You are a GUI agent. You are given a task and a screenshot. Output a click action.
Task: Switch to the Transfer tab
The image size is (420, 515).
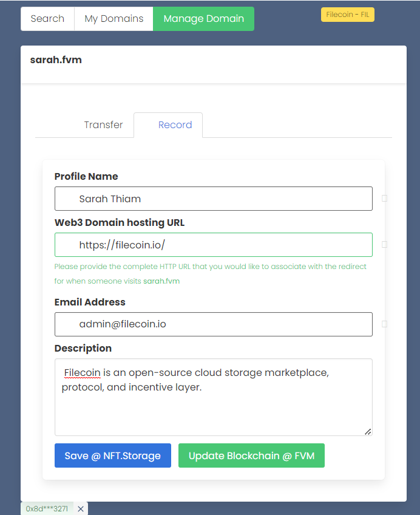coord(103,125)
